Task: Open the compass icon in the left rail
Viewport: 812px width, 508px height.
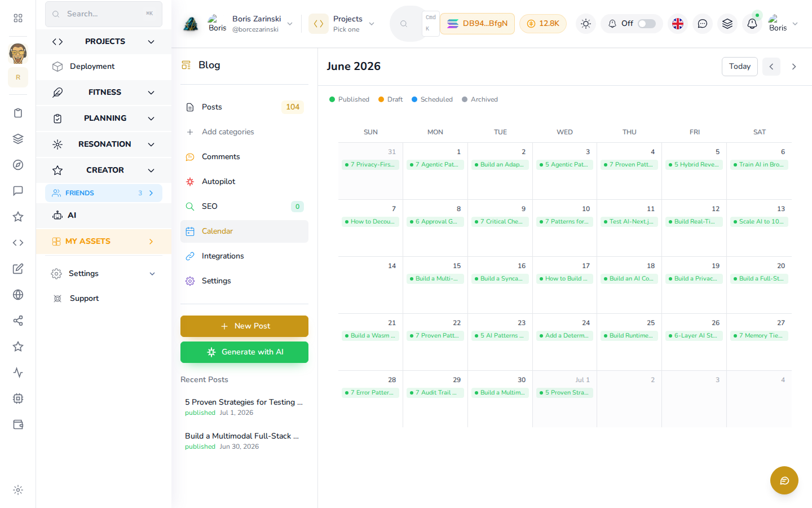Action: 18,165
